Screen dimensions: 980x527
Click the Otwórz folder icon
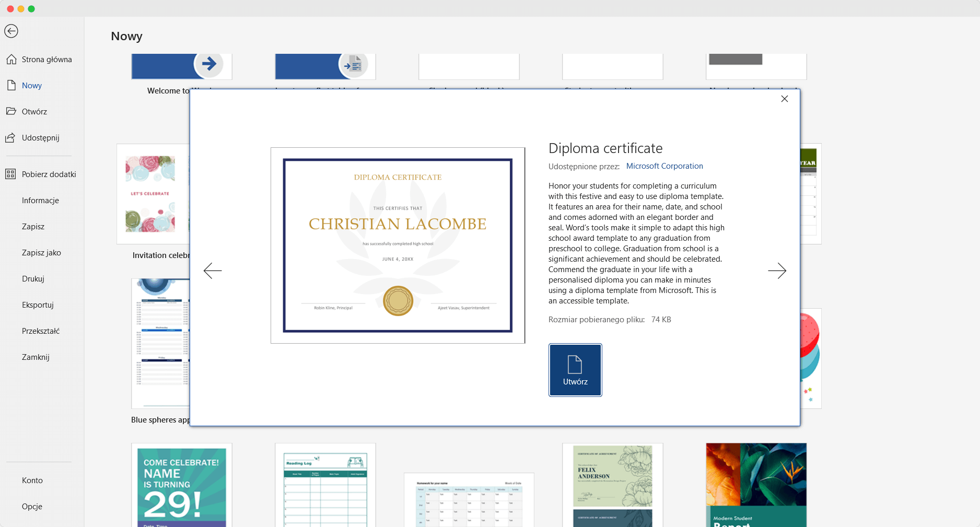pyautogui.click(x=11, y=111)
